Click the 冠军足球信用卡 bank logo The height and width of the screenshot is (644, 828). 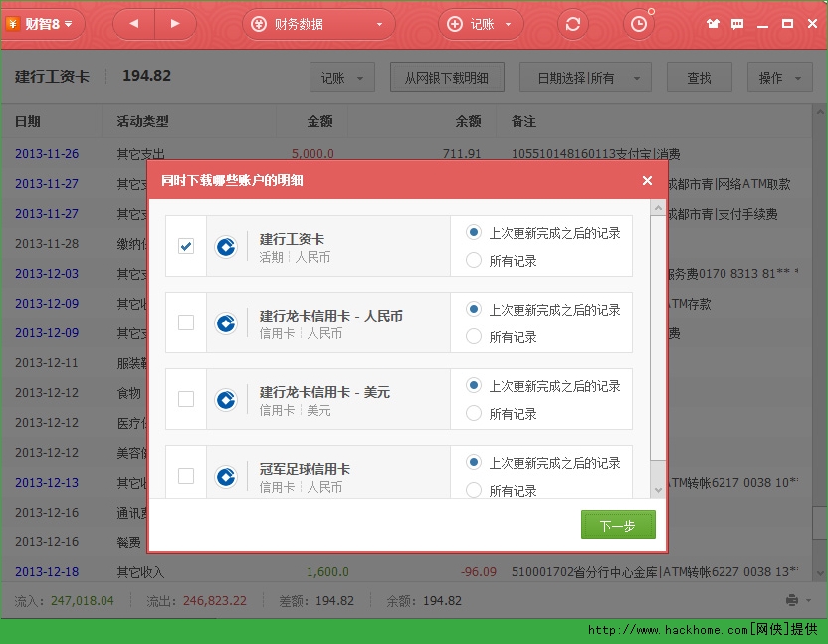pos(226,476)
